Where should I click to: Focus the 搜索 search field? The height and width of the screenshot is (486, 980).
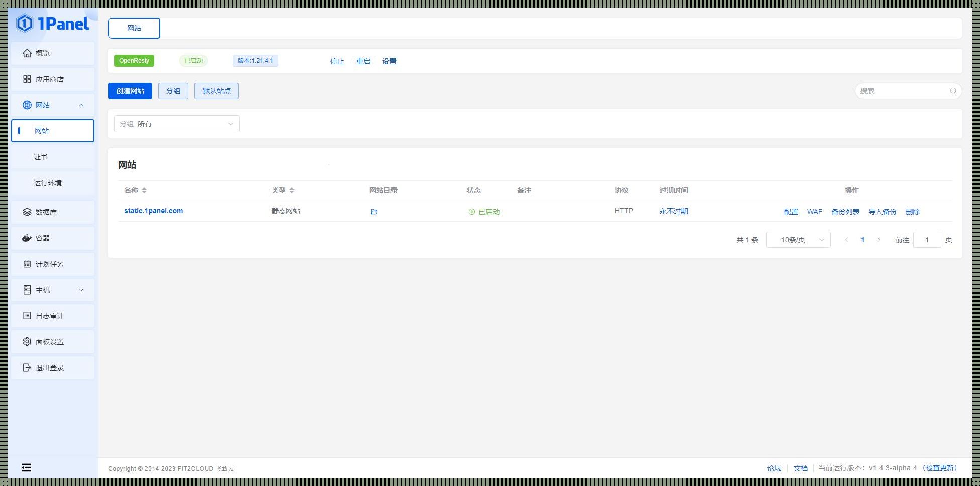pos(908,91)
